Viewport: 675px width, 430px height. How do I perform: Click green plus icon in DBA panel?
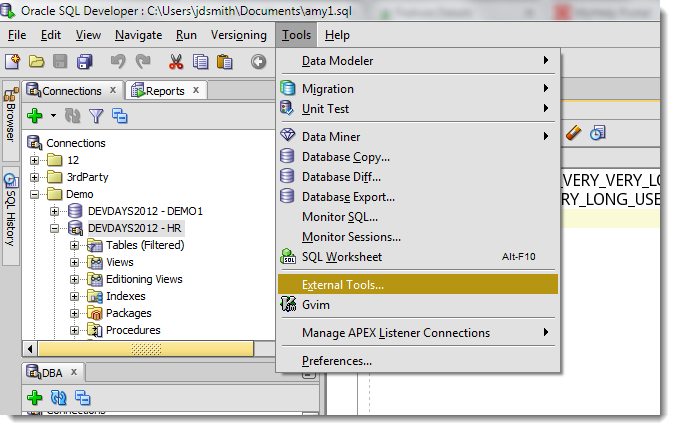pyautogui.click(x=35, y=398)
